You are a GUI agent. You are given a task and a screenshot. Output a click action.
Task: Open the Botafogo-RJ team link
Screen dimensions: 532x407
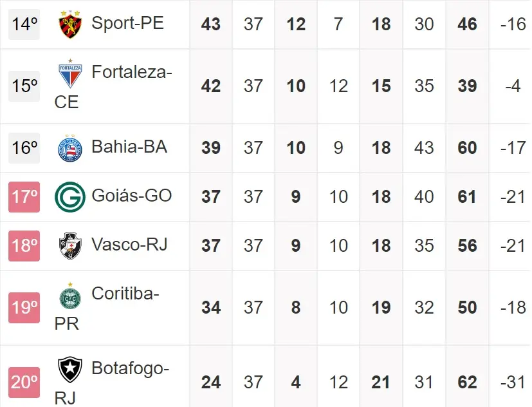click(130, 368)
